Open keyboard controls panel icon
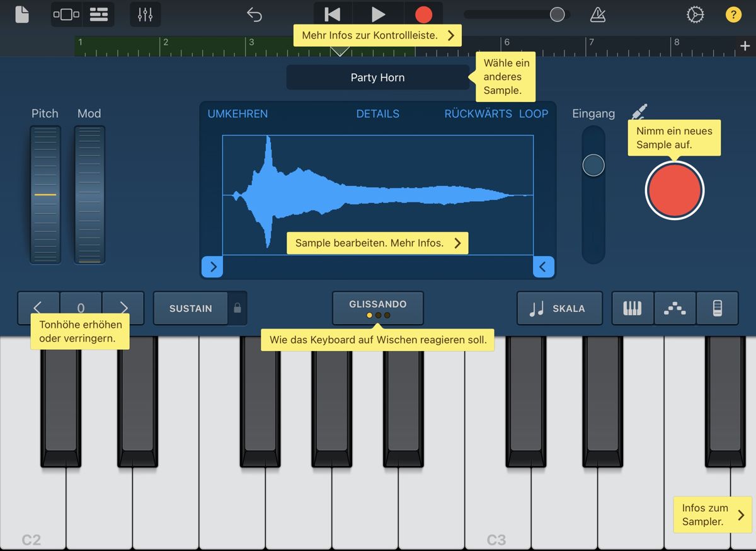Viewport: 756px width, 551px height. [x=717, y=308]
